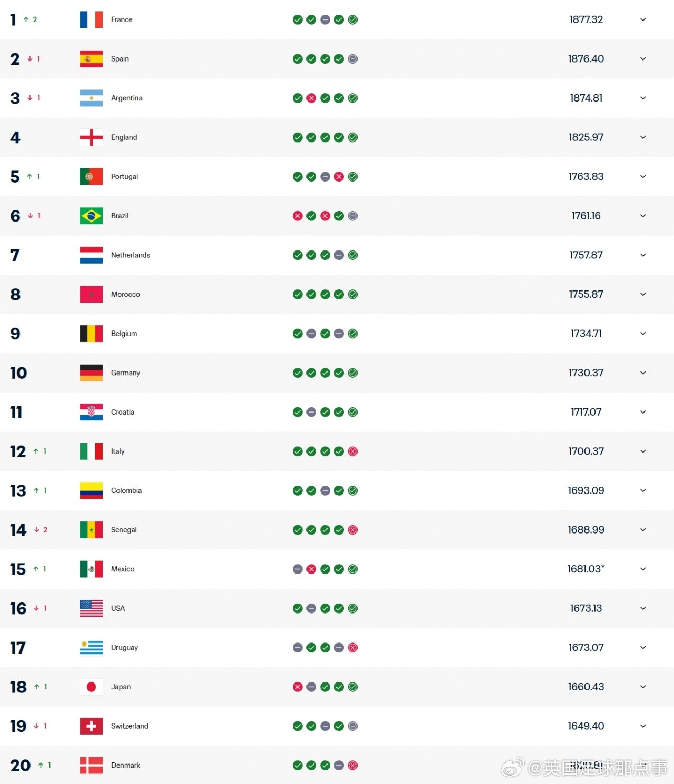Click Argentina's red loss result icon
The height and width of the screenshot is (784, 674).
(x=311, y=98)
